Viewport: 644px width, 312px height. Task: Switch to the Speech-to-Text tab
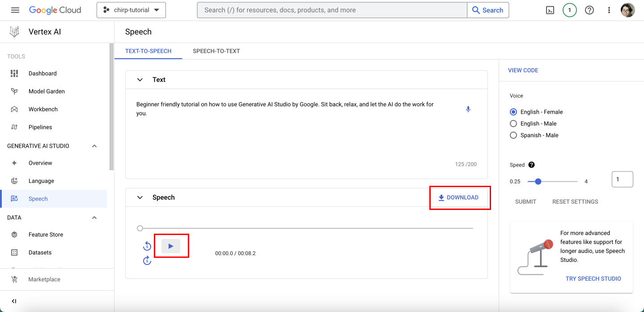pyautogui.click(x=216, y=51)
